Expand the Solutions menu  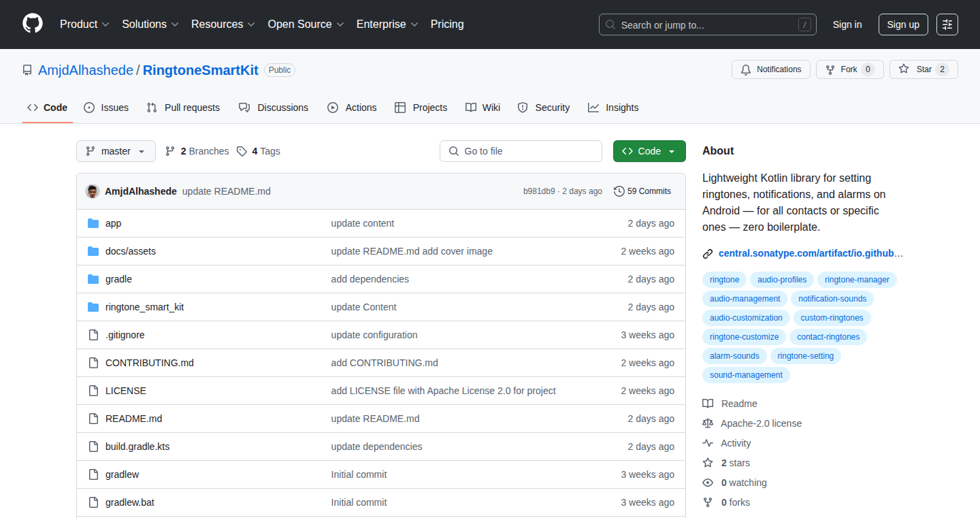[x=150, y=25]
